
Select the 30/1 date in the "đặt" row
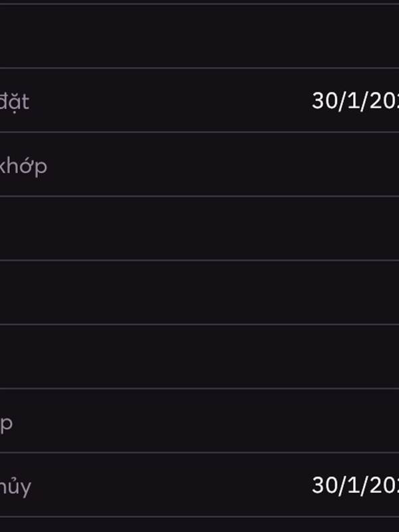tap(355, 101)
